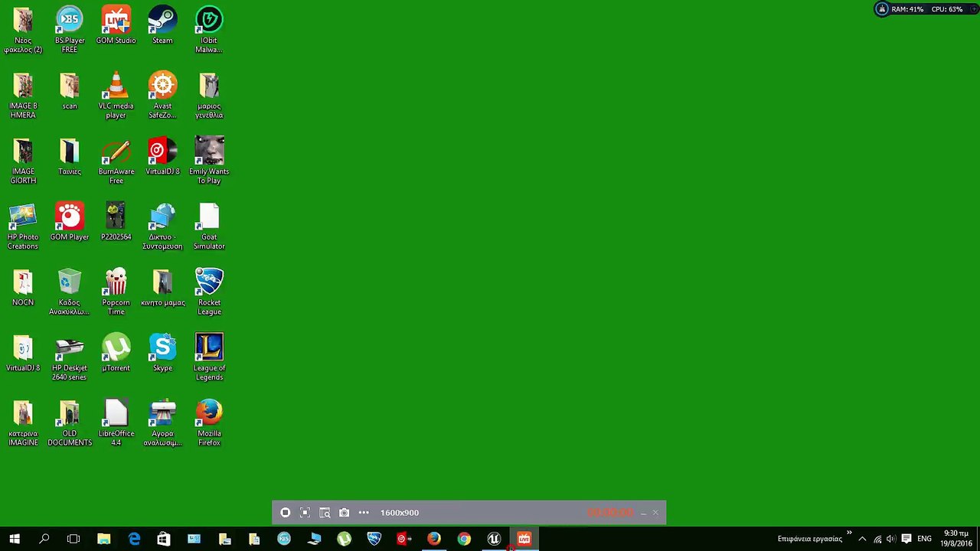Open Windows Store from the taskbar
Screen dimensions: 980x551
tap(164, 539)
